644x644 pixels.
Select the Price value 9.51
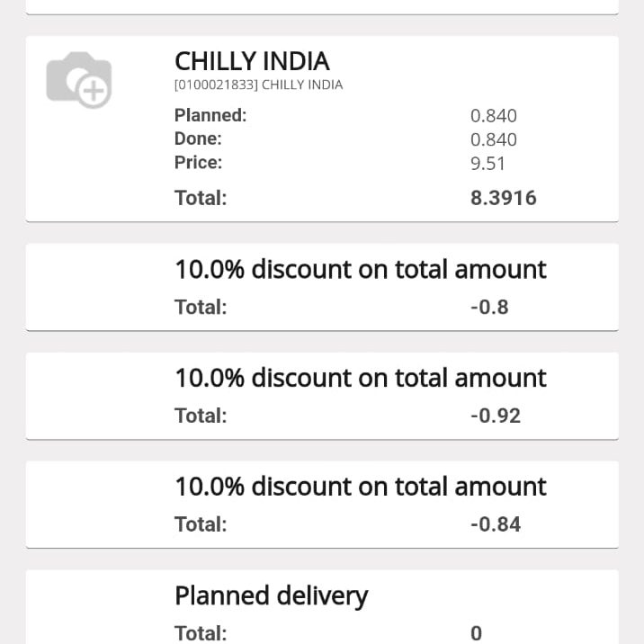[x=488, y=163]
